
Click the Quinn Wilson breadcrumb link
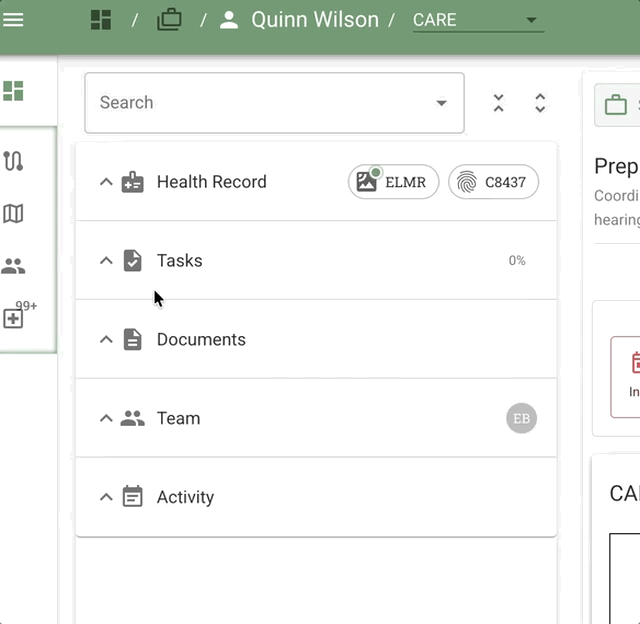coord(314,20)
